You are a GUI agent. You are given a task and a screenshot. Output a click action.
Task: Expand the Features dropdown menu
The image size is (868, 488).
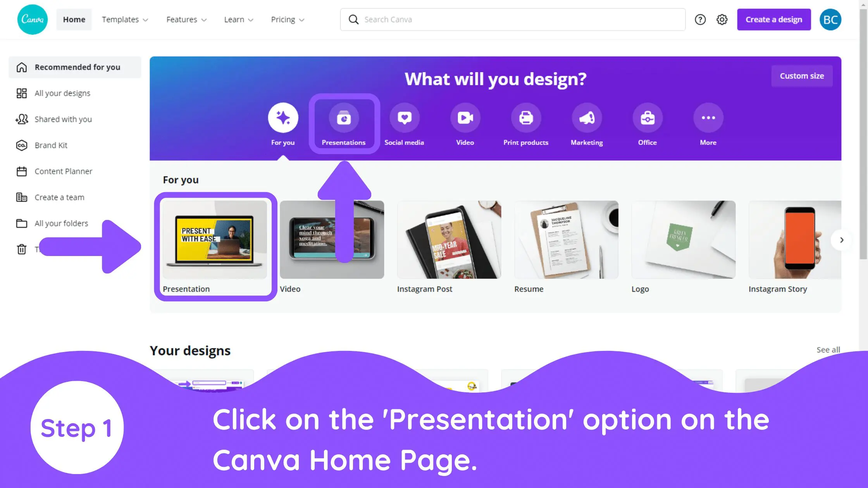(186, 19)
